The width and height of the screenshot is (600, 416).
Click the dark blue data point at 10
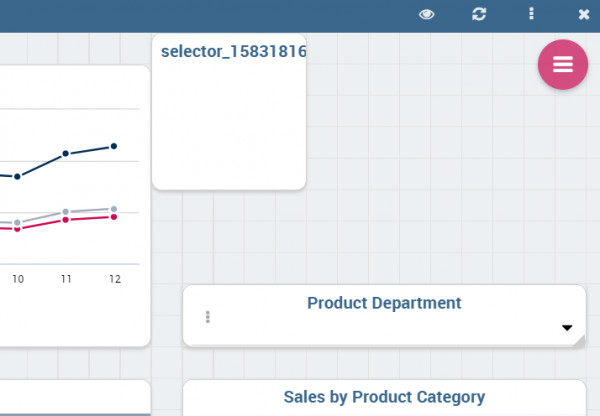click(x=17, y=177)
